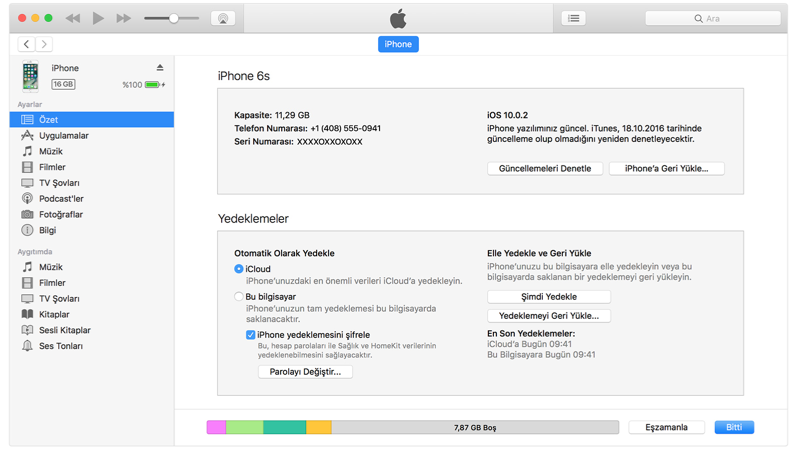Image resolution: width=797 pixels, height=452 pixels.
Task: Click the light green storage segment
Action: click(x=244, y=427)
